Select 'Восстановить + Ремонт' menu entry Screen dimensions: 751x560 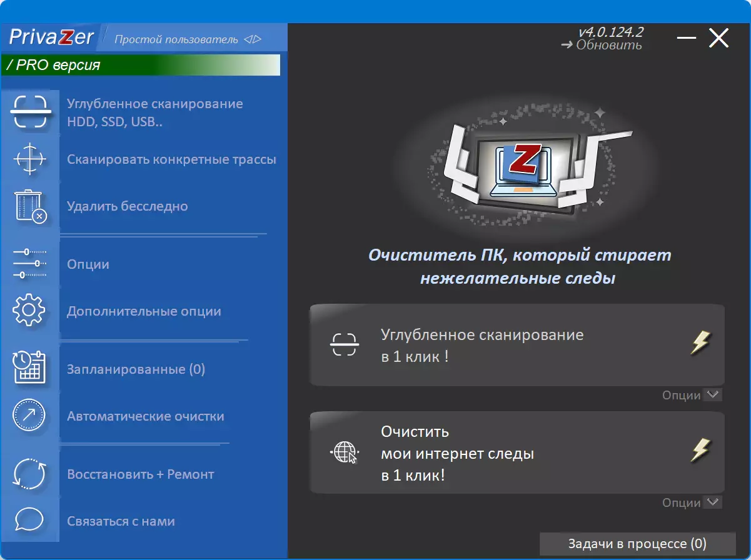[141, 474]
